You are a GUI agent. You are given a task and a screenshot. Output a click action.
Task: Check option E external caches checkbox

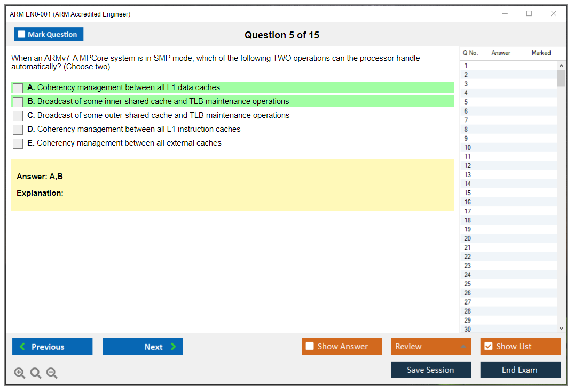click(18, 143)
